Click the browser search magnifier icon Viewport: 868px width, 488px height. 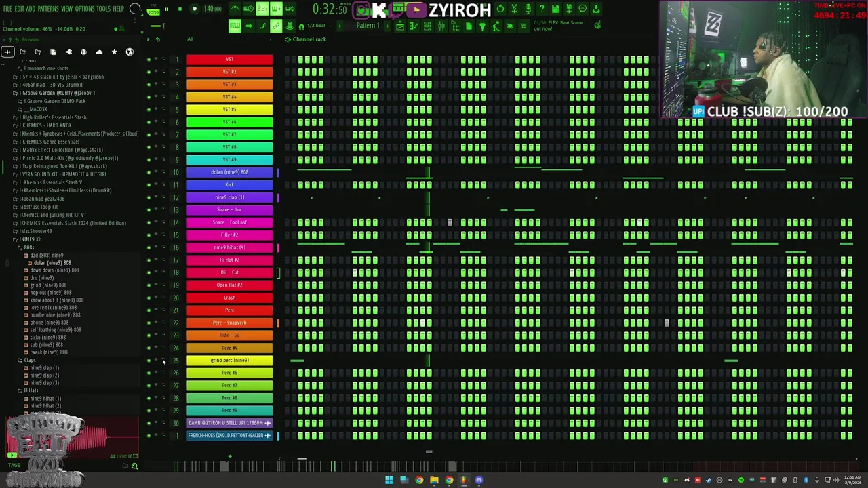(x=134, y=466)
